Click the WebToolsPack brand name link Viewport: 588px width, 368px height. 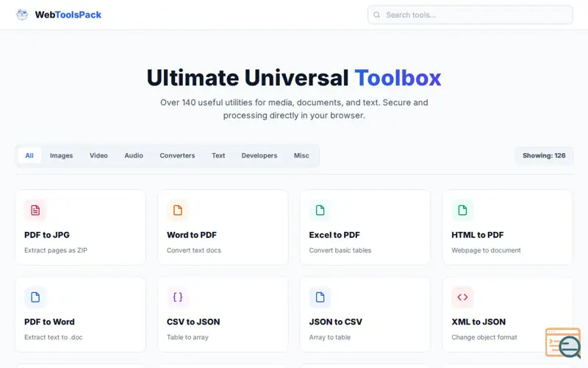(68, 15)
